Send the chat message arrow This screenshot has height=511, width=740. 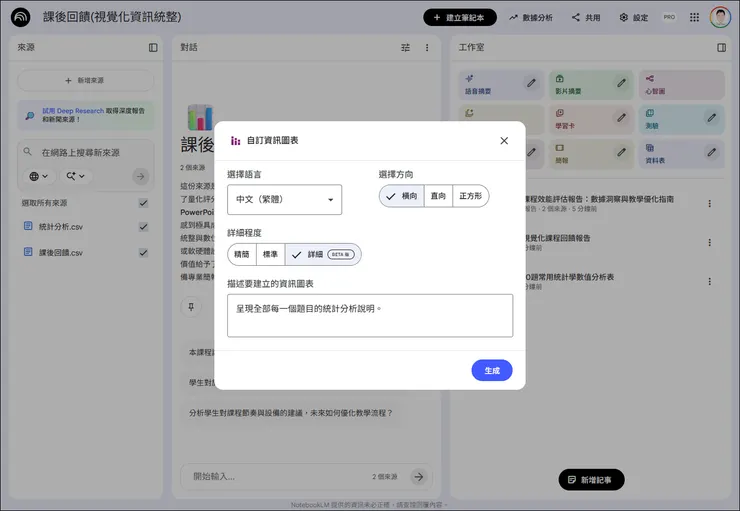(419, 477)
